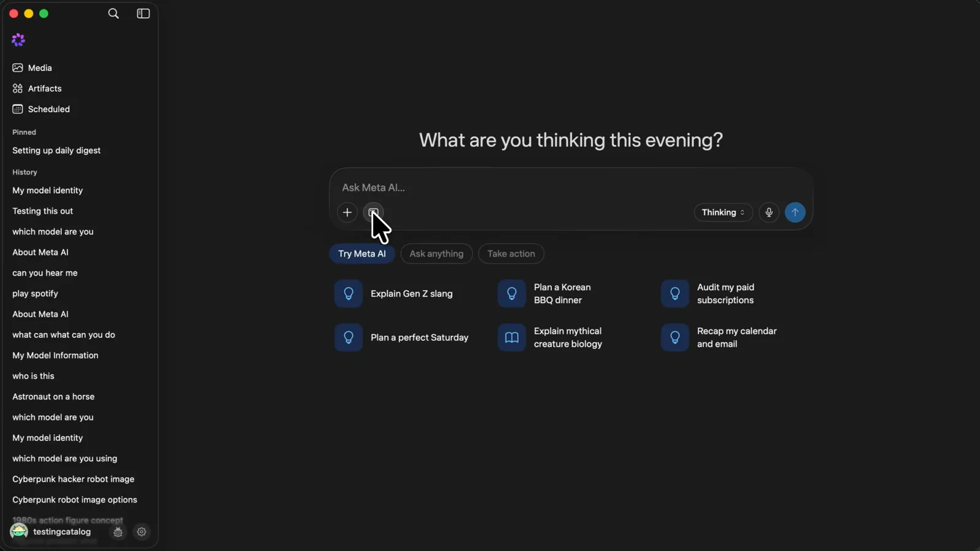Open who is this chat

33,377
